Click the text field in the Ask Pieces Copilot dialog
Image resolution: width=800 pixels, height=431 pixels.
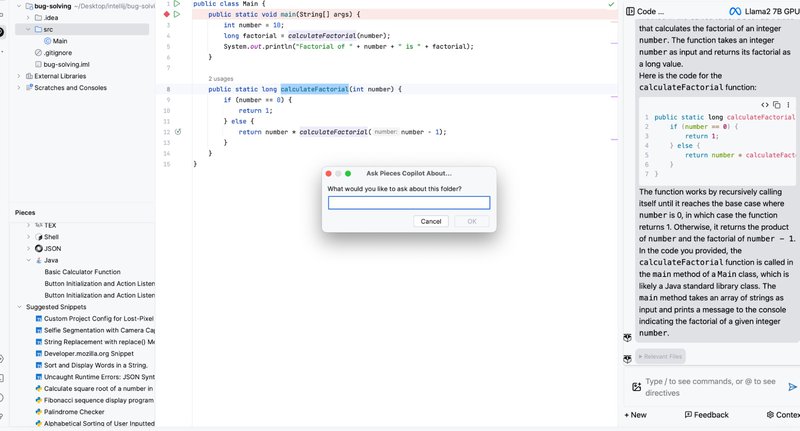[x=409, y=203]
